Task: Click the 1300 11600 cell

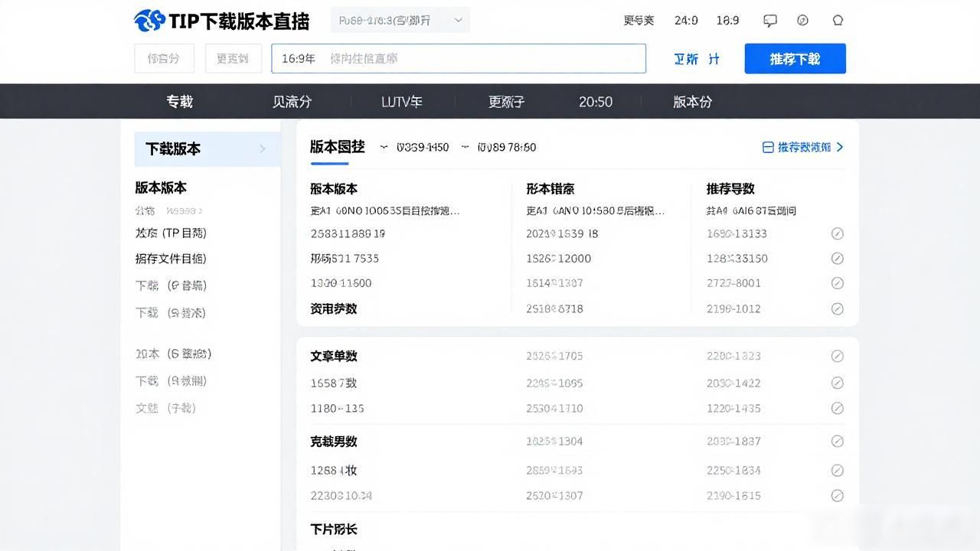Action: (x=341, y=283)
